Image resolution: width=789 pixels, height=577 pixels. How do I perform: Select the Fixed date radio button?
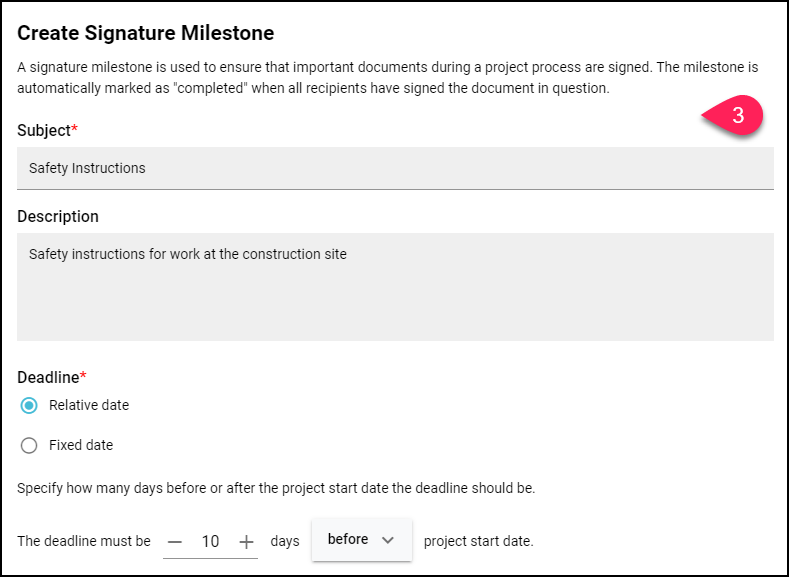click(29, 445)
